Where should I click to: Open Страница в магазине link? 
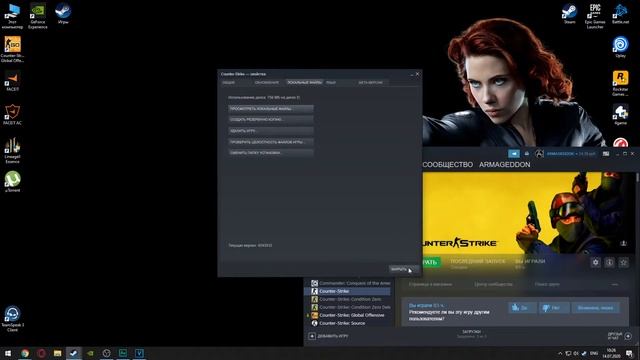tap(430, 284)
